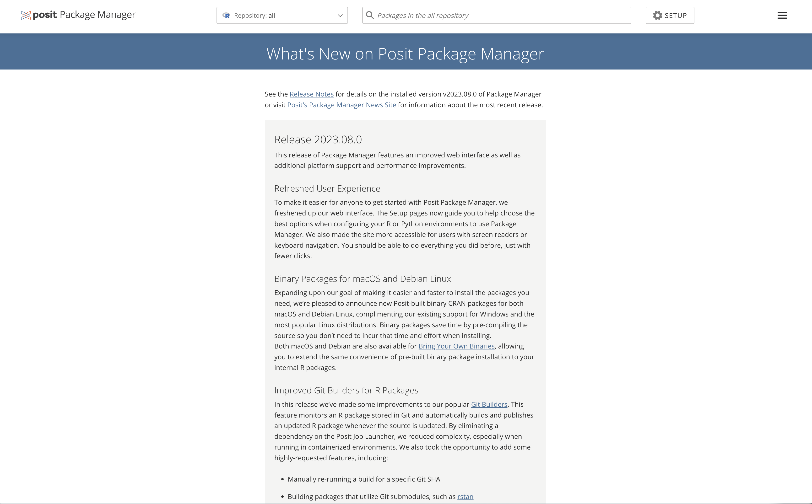Click the Posit Package Manager logo icon
The height and width of the screenshot is (504, 812).
[26, 15]
